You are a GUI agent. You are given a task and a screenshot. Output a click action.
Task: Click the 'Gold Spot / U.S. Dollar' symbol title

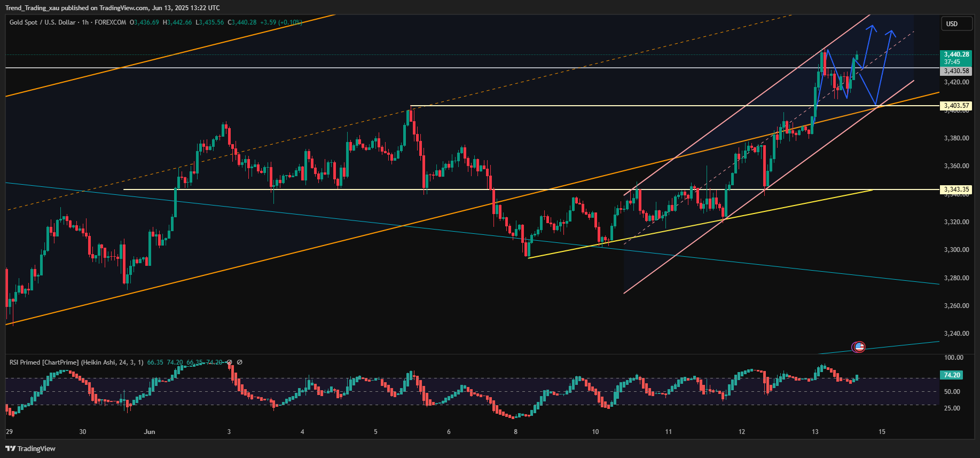42,22
